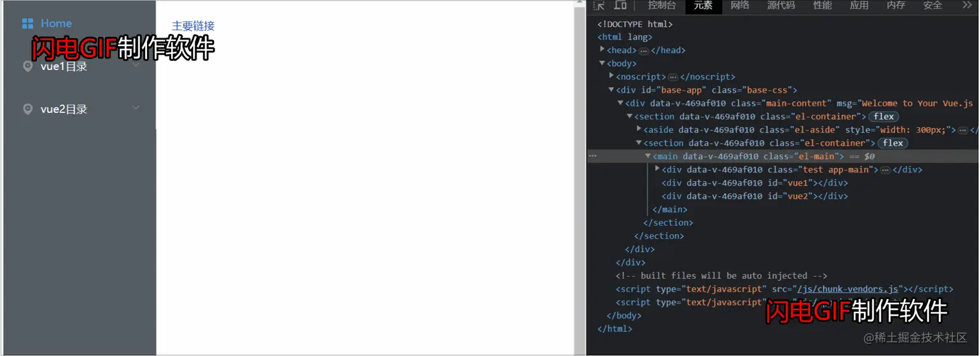This screenshot has width=980, height=356.
Task: Select the built files auto injected comment
Action: [x=721, y=276]
